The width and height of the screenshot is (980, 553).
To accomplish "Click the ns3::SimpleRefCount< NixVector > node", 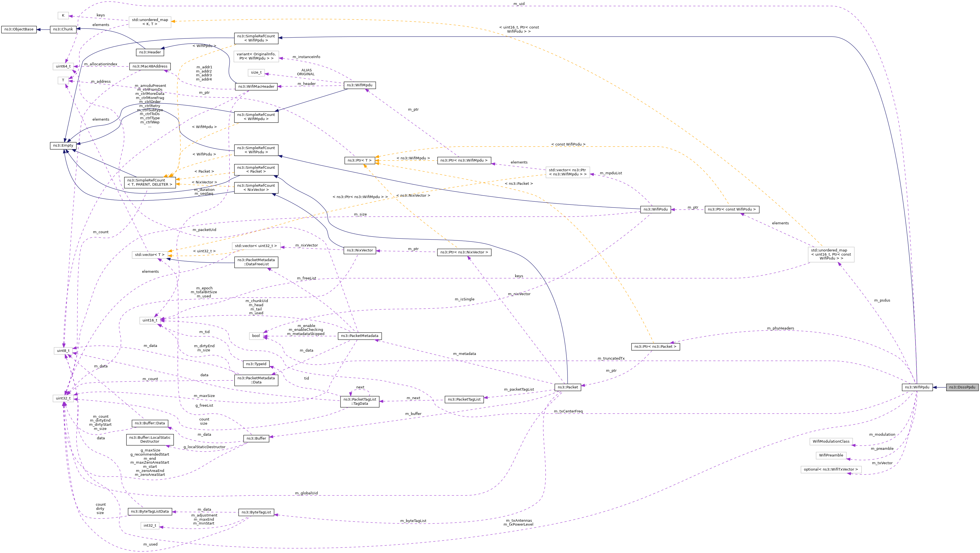I will tap(256, 188).
